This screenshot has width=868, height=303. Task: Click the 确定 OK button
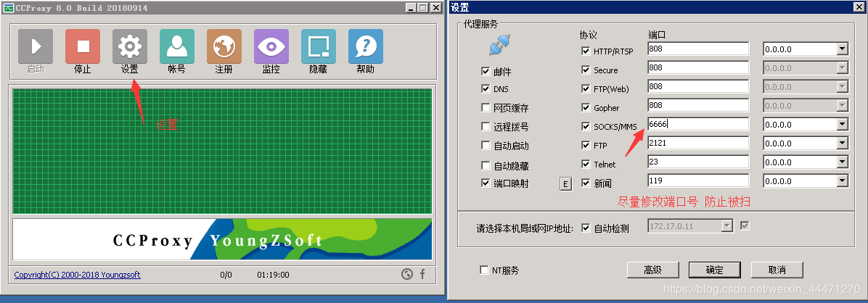715,270
